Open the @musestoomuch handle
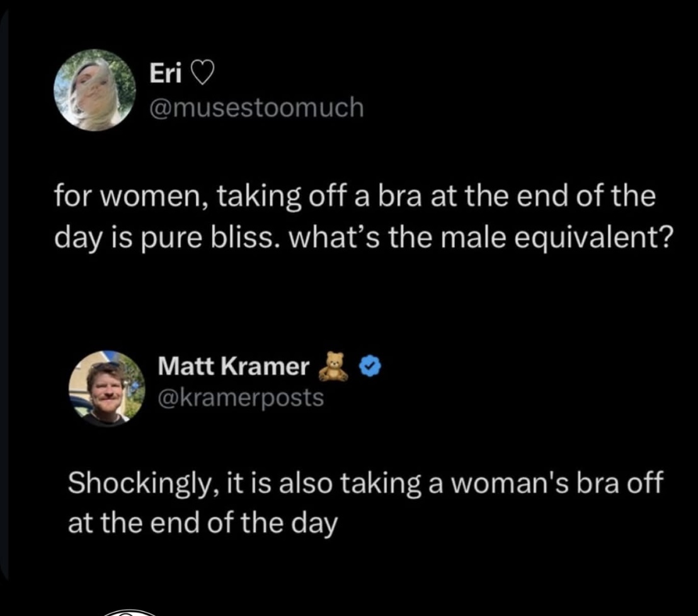 (256, 108)
